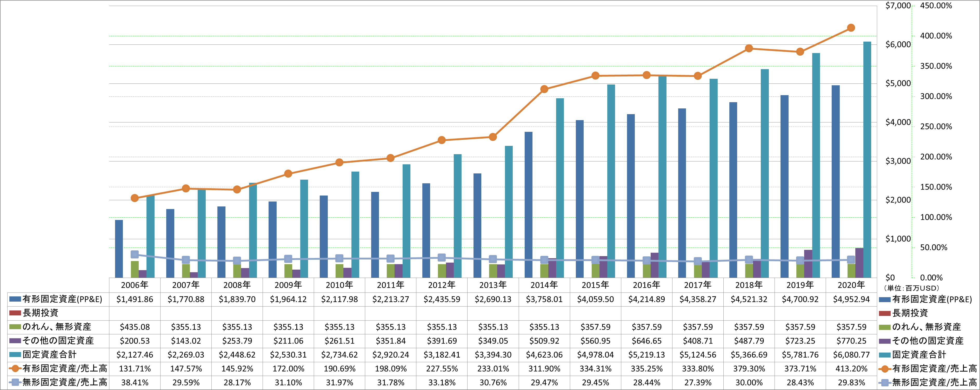Click the 2018年 fixed assets total $5,366.69
Screen dimensions: 980x390
(749, 355)
